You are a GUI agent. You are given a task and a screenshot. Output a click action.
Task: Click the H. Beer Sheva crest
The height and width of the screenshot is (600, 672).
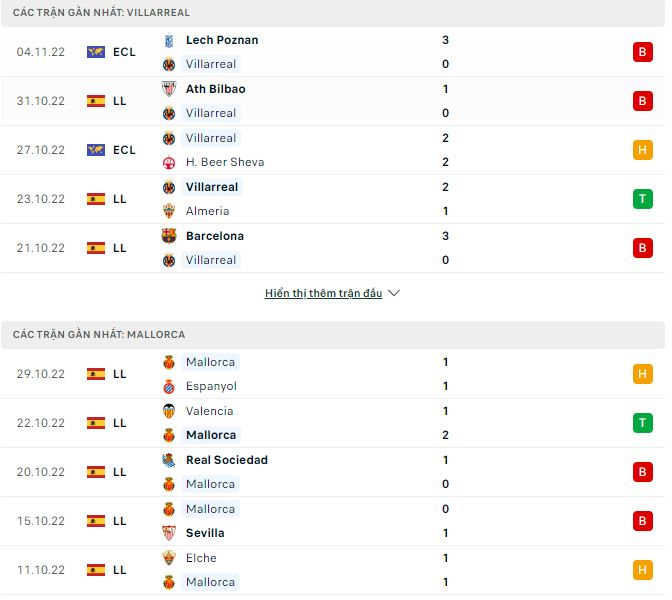pos(169,162)
